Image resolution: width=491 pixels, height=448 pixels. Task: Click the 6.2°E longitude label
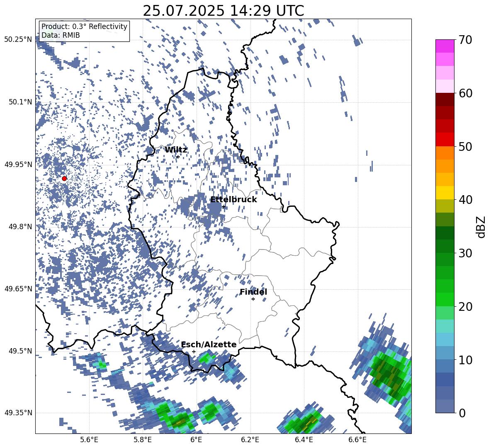point(250,440)
